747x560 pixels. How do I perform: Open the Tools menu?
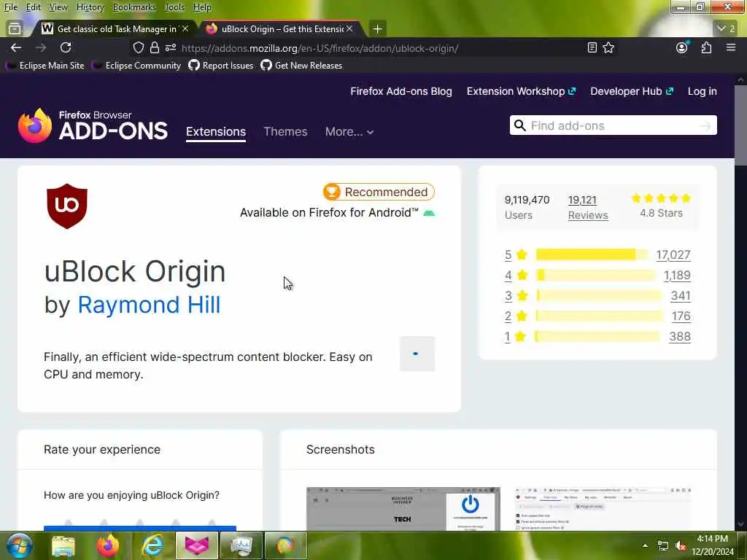[174, 7]
